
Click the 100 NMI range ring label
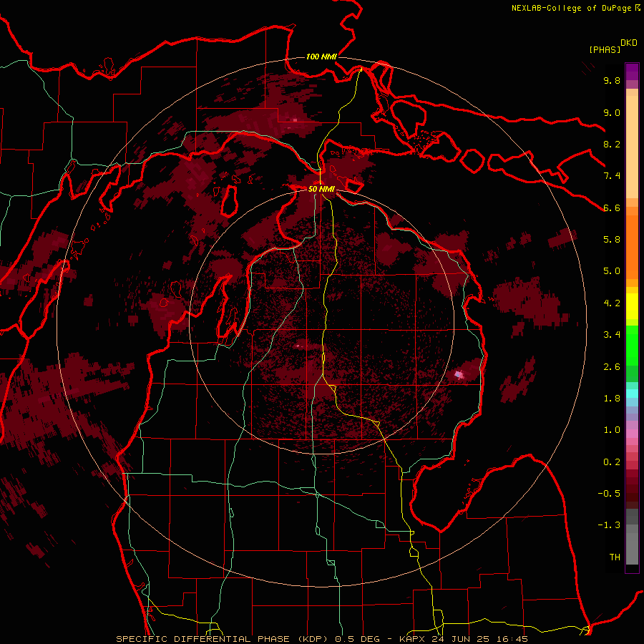coord(321,57)
